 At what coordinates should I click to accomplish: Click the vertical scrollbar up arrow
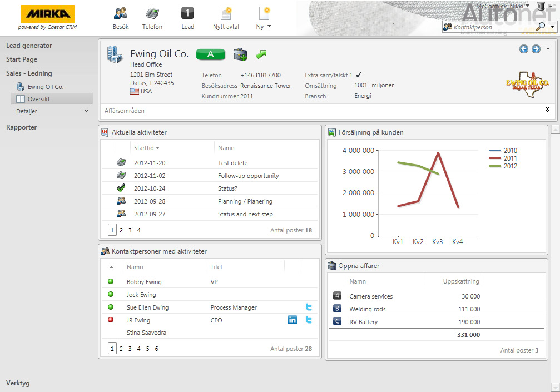(555, 129)
